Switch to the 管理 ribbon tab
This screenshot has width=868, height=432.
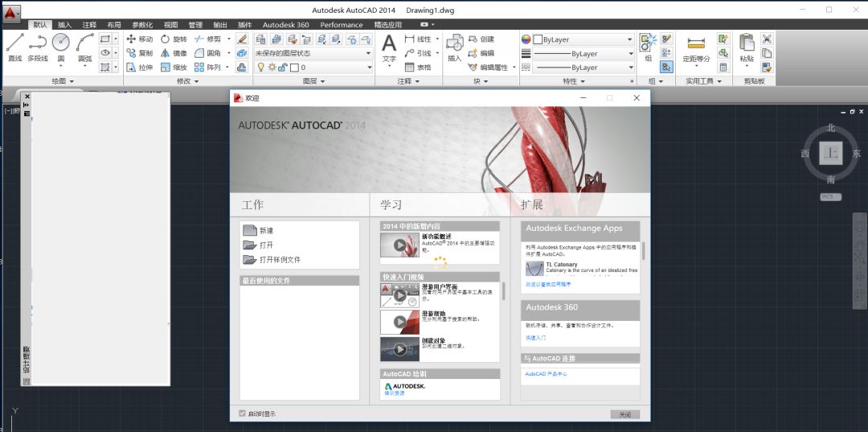pyautogui.click(x=195, y=25)
